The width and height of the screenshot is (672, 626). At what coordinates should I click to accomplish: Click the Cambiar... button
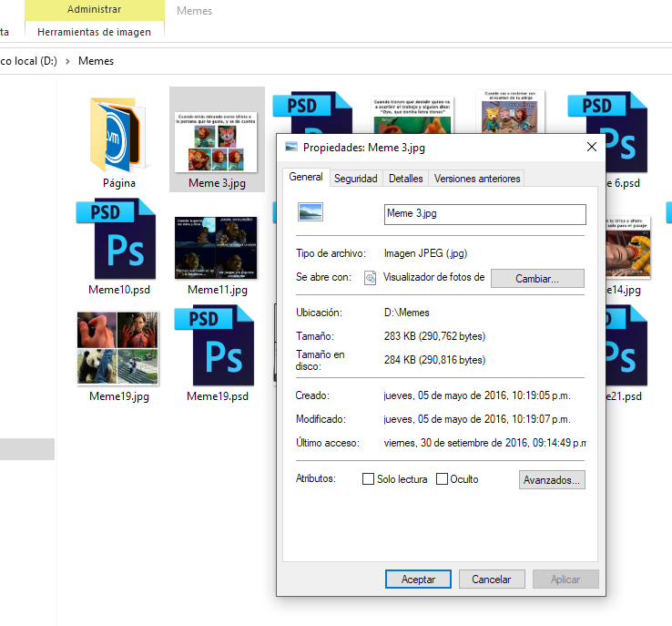537,279
